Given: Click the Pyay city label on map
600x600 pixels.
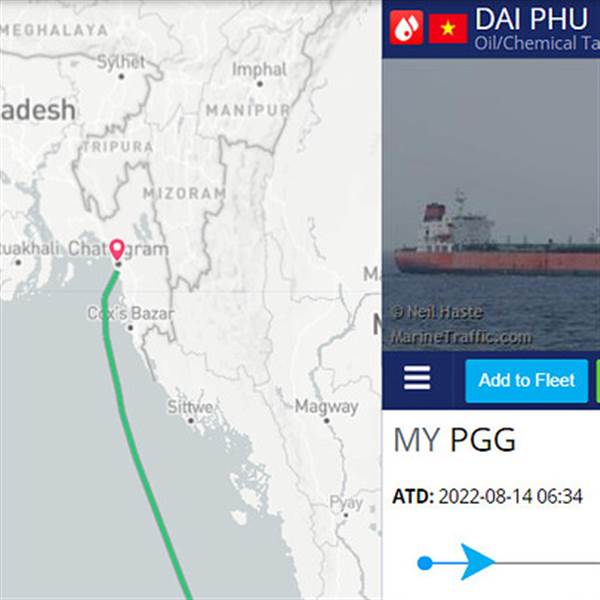Looking at the screenshot, I should pos(346,503).
